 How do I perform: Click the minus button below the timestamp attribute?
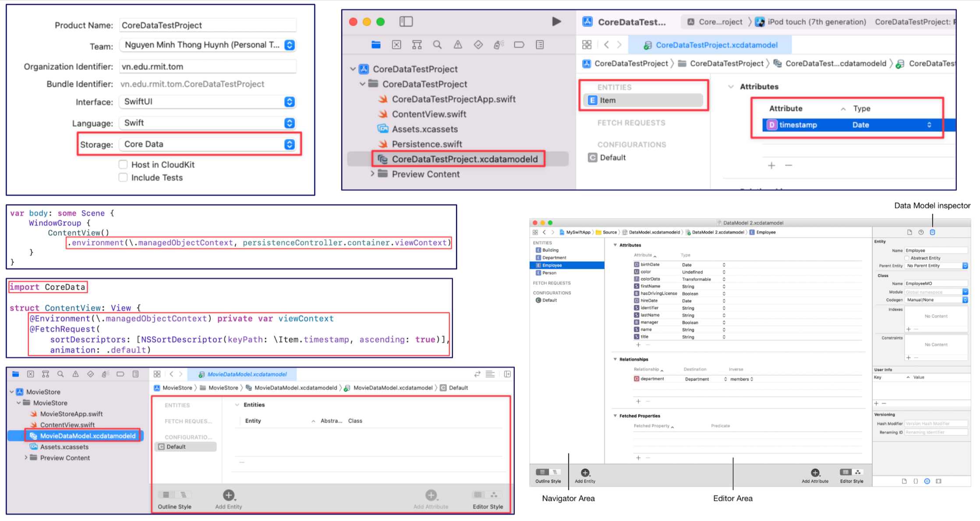click(789, 165)
